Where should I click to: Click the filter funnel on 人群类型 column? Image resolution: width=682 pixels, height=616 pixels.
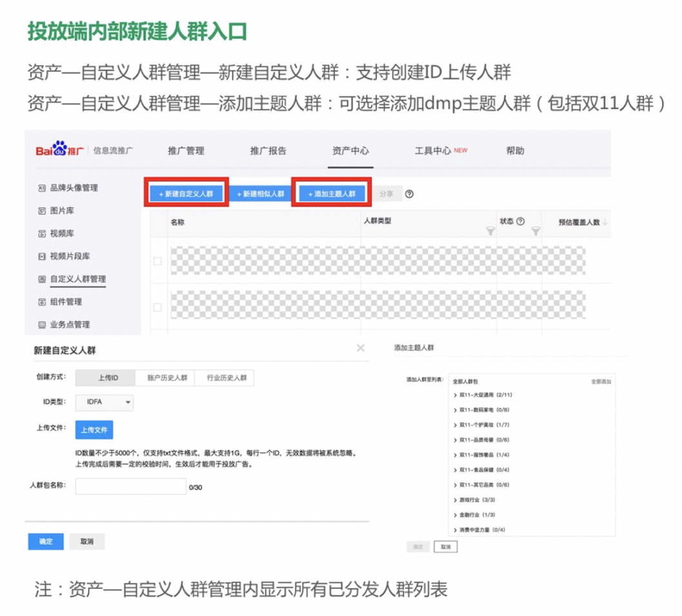(x=491, y=231)
